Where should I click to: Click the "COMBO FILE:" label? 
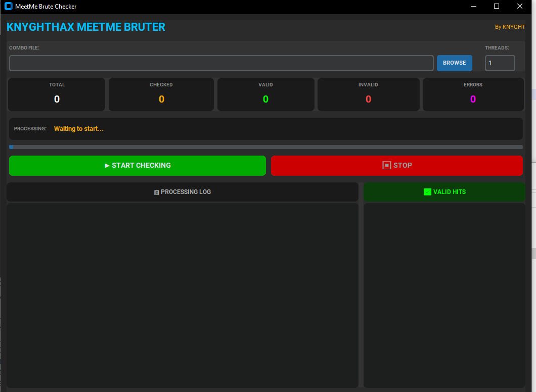tap(24, 48)
